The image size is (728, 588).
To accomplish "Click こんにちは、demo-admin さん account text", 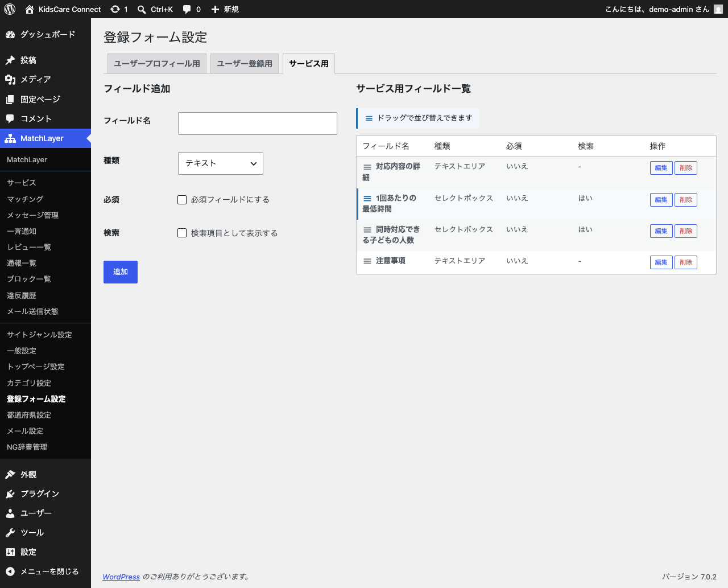I will pos(657,9).
